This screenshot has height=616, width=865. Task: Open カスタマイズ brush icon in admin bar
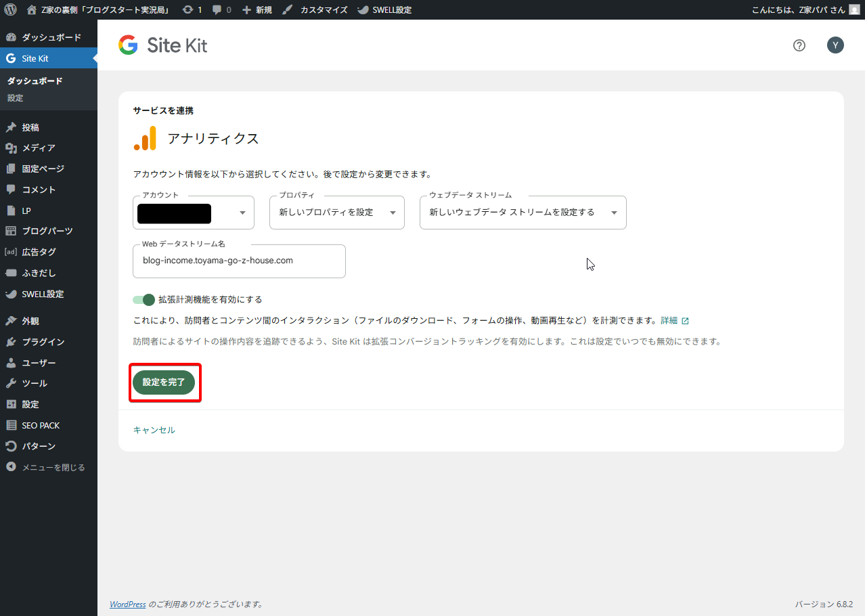coord(288,9)
